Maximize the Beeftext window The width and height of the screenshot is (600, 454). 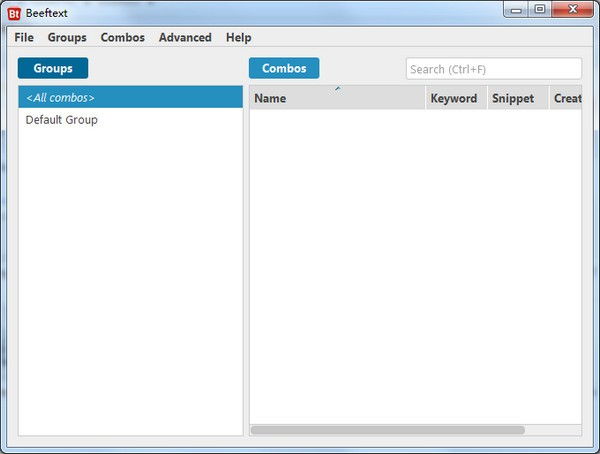point(540,10)
